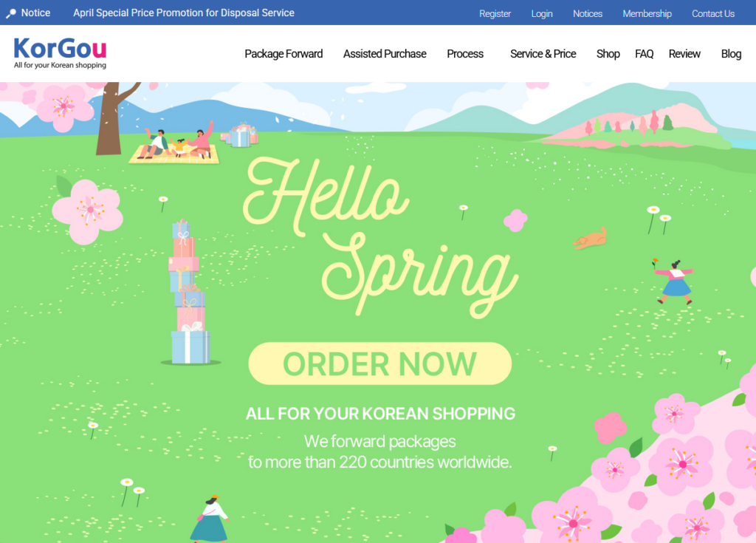Click the stacked gift boxes illustration
Screen dimensions: 756x543
click(190, 292)
